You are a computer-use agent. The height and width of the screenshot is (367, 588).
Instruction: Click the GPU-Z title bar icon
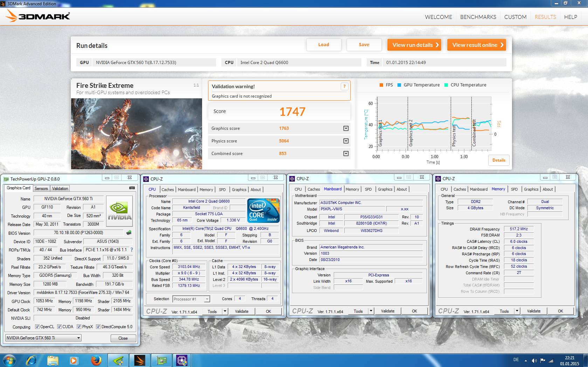6,179
